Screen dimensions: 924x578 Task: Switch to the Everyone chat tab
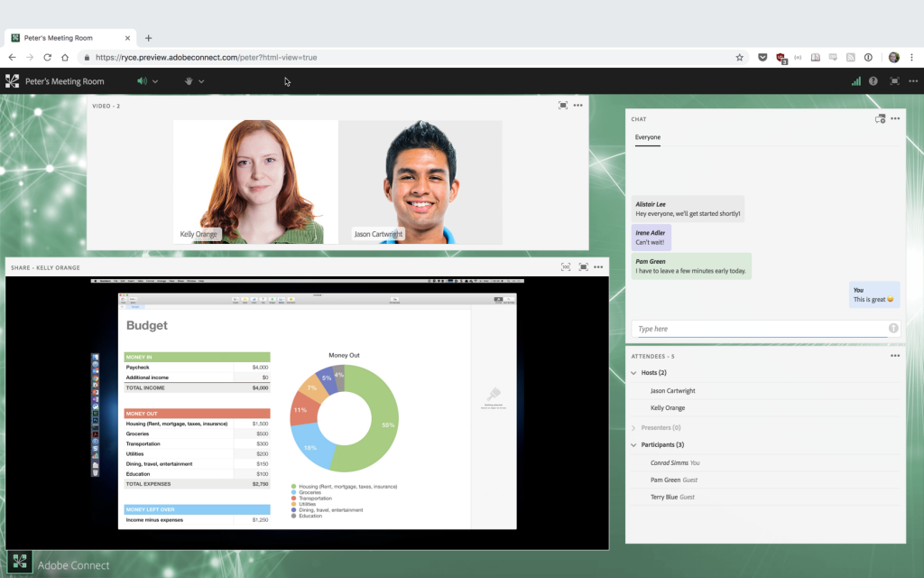[649, 137]
